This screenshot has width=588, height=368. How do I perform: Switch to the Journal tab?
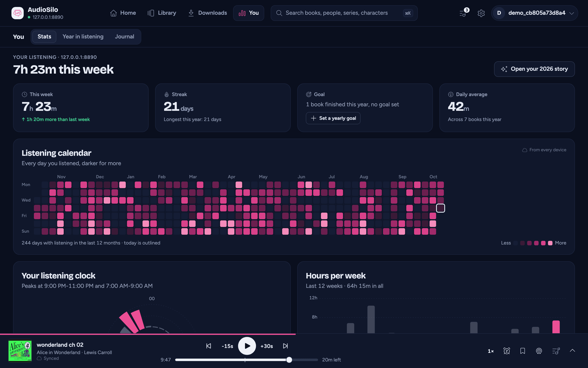point(124,37)
